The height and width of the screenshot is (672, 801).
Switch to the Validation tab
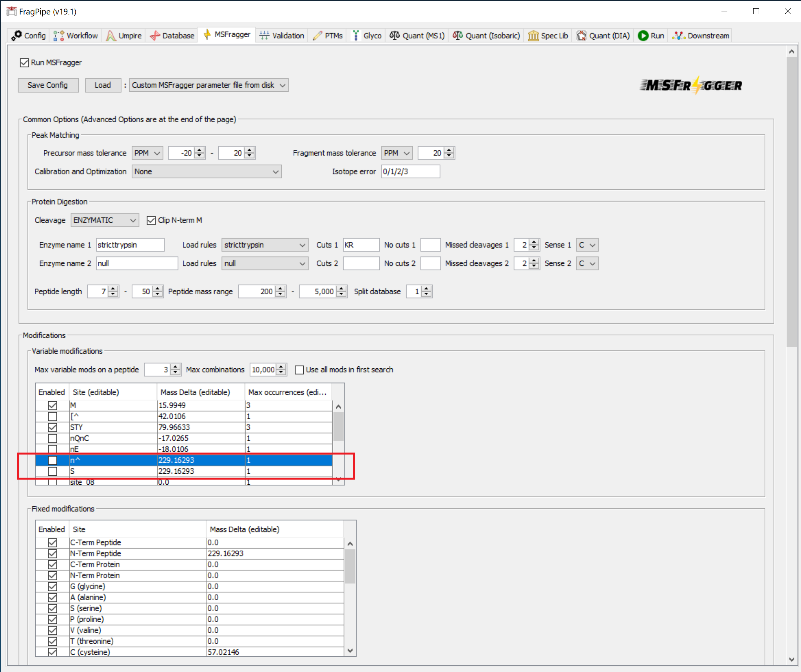[282, 36]
